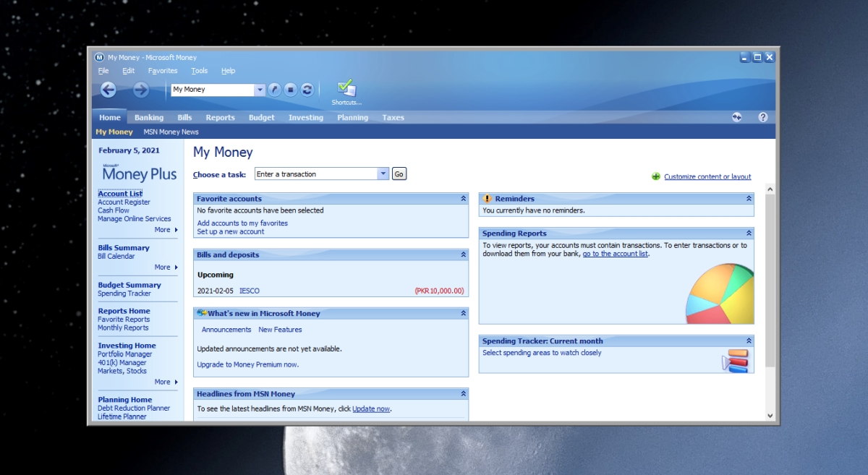Click the Spending Reports pie chart
Viewport: 868px width, 475px height.
pyautogui.click(x=719, y=294)
